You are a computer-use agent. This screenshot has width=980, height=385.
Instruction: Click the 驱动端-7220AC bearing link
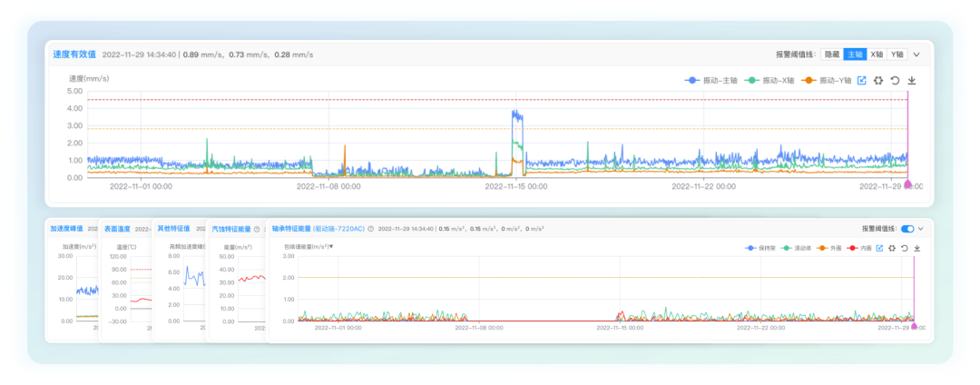click(338, 229)
